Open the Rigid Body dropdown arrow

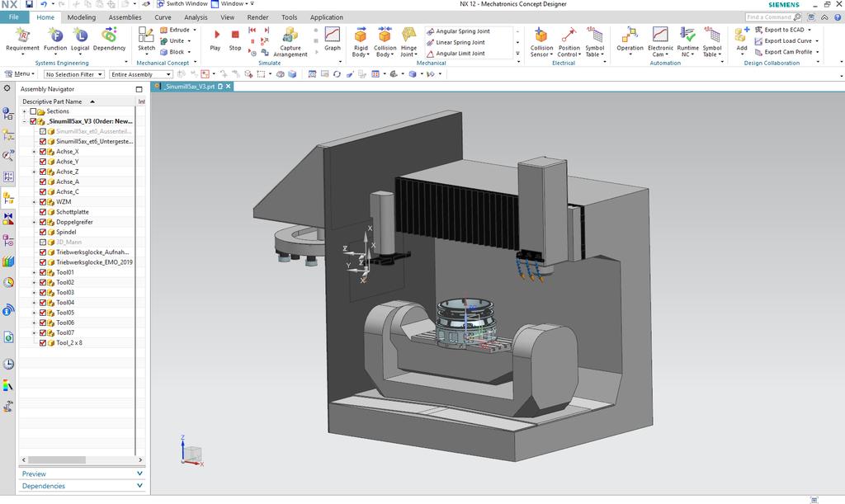tap(368, 54)
